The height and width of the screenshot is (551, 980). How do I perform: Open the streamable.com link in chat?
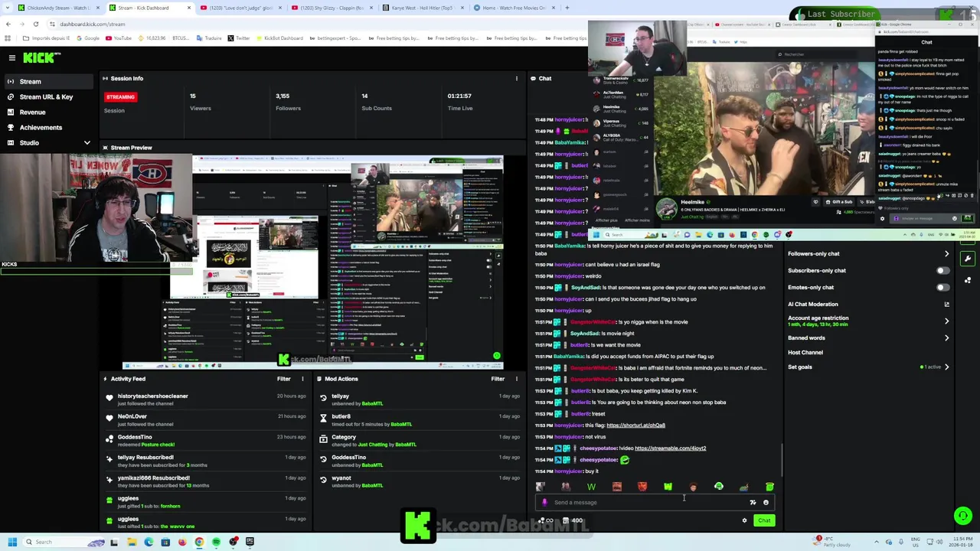(670, 448)
